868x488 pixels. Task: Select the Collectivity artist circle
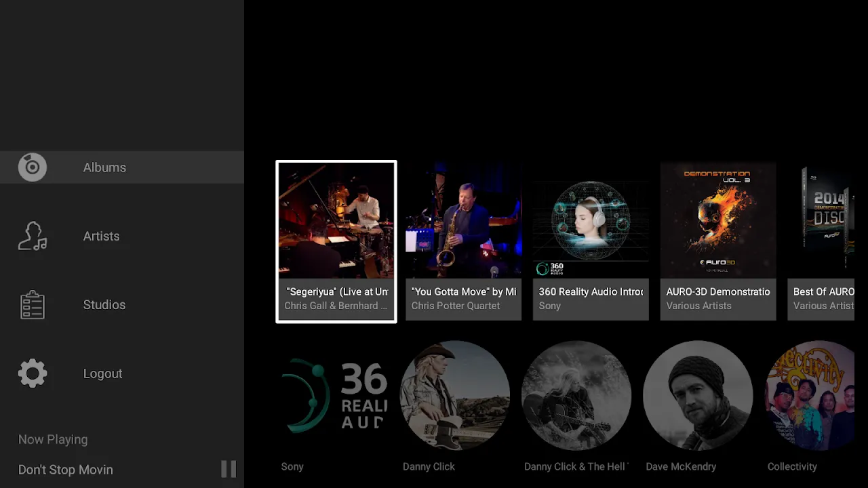point(811,396)
